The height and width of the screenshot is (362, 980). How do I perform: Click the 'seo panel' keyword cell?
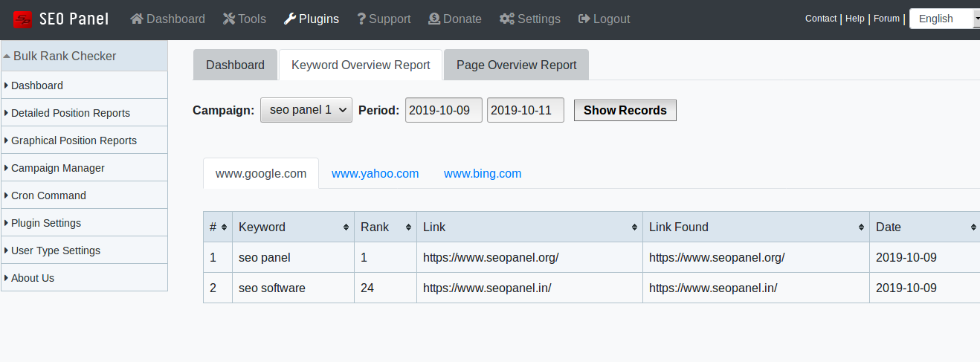coord(294,258)
